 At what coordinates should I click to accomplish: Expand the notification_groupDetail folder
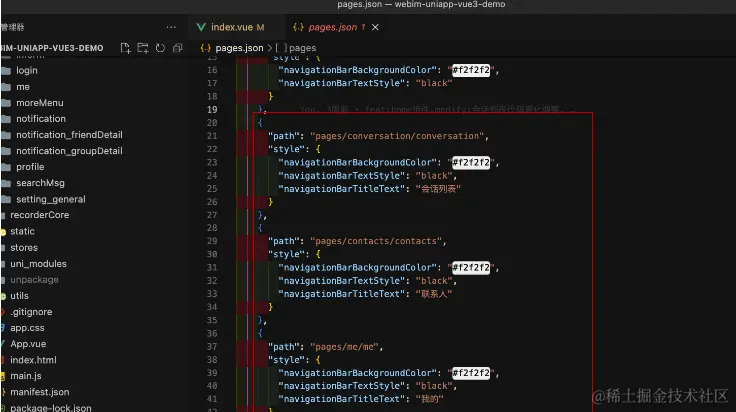point(69,151)
